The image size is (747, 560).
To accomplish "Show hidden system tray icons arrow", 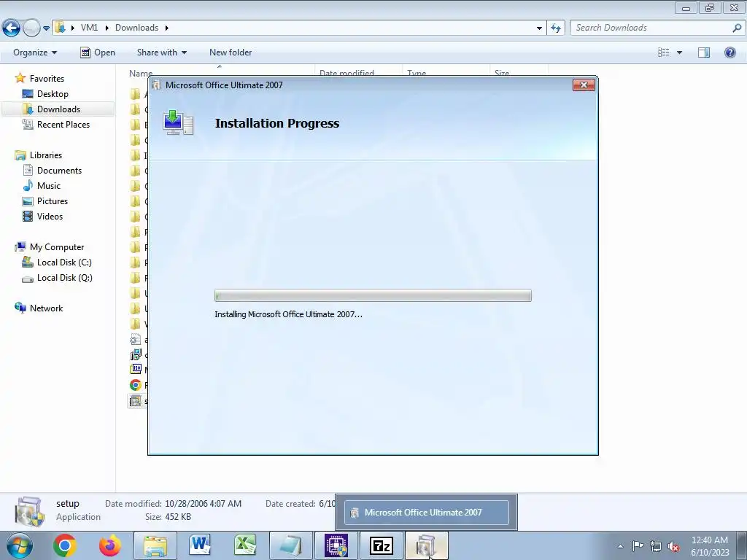I will pos(620,546).
